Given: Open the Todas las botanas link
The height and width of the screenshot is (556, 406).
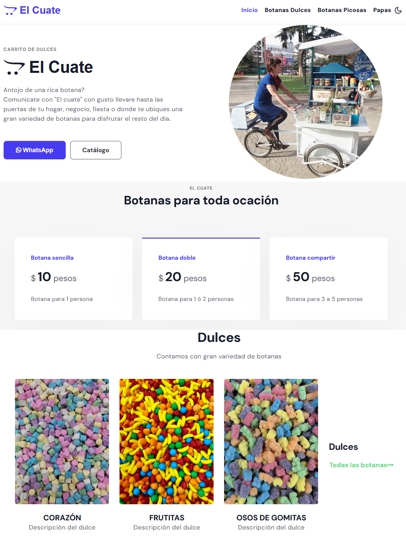Looking at the screenshot, I should pyautogui.click(x=361, y=465).
